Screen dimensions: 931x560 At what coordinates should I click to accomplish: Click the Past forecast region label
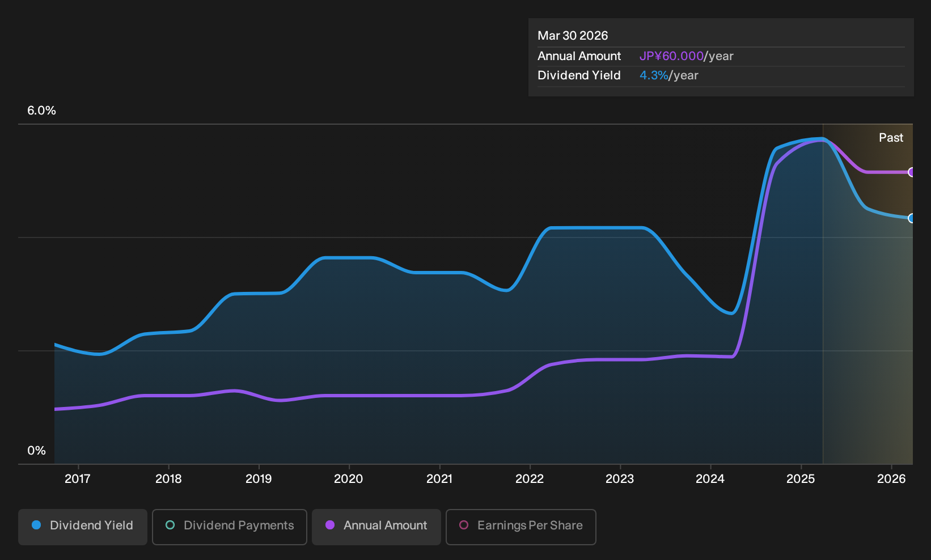(x=891, y=138)
